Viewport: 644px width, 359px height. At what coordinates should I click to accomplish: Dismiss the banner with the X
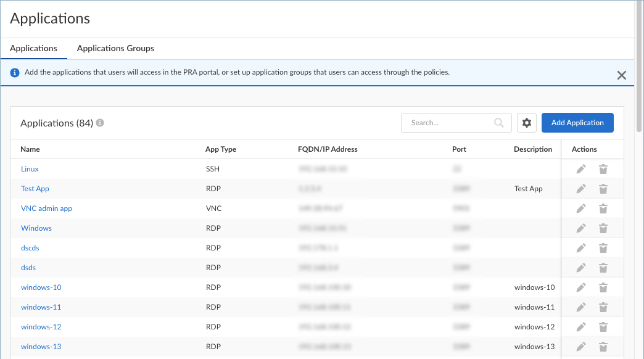622,75
